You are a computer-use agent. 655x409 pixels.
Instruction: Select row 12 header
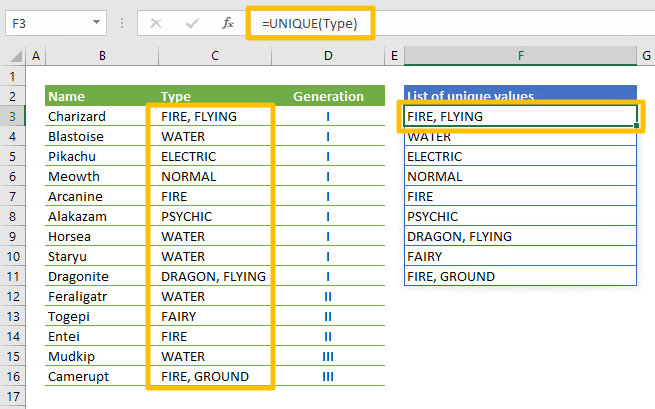coord(13,297)
